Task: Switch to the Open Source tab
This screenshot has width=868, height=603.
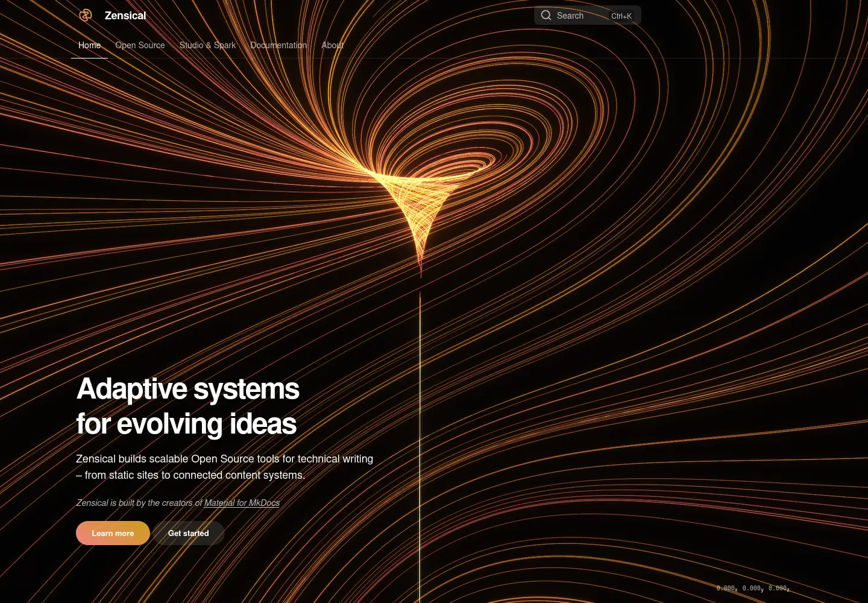Action: (x=140, y=45)
